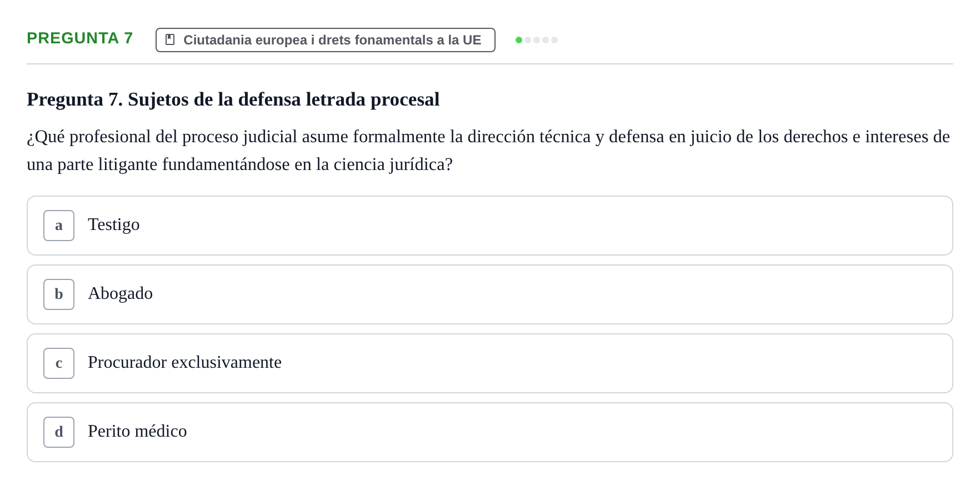980x490 pixels.
Task: Click the letter c key box
Action: (59, 363)
